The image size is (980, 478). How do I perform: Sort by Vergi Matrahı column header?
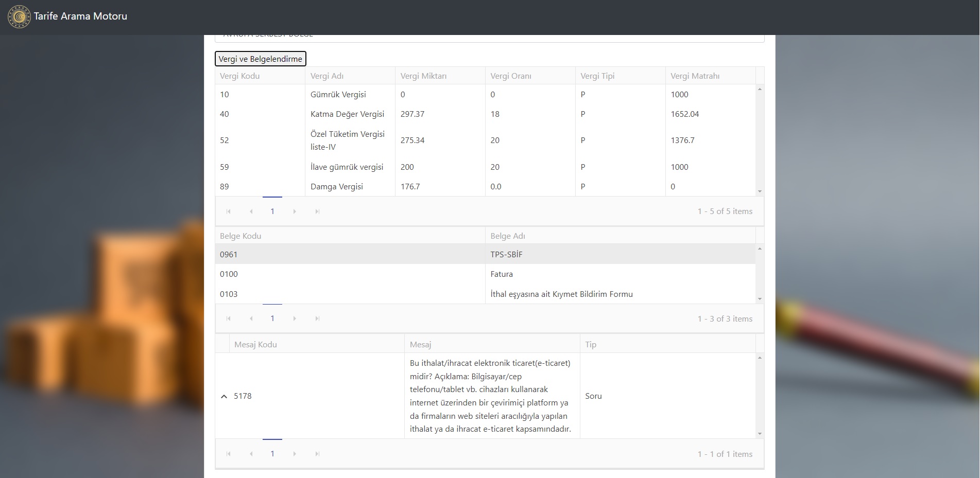click(x=711, y=76)
